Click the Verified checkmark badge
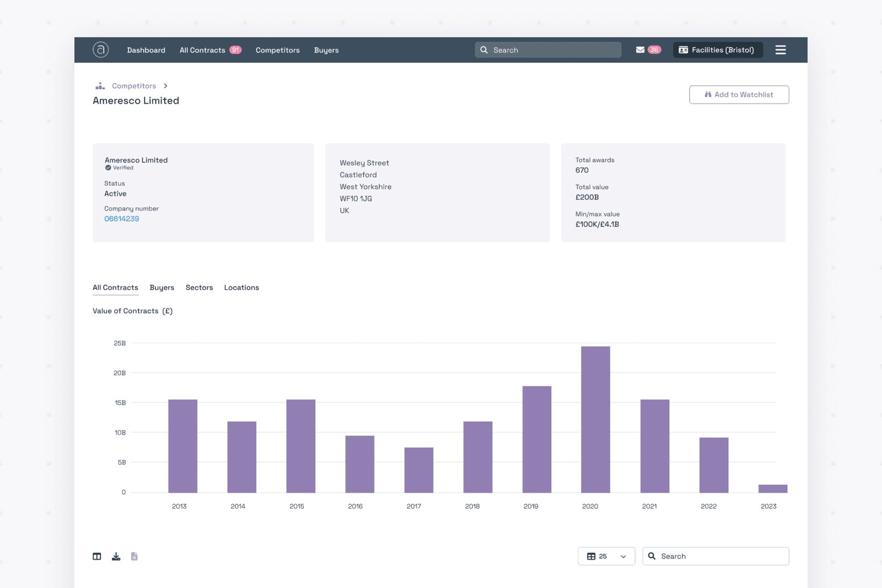Viewport: 882px width, 588px height. (x=108, y=168)
